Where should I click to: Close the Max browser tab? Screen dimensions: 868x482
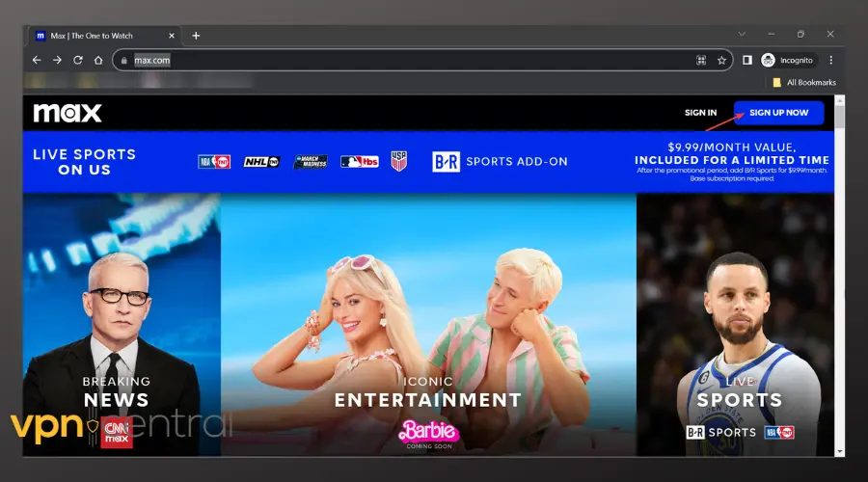tap(172, 36)
